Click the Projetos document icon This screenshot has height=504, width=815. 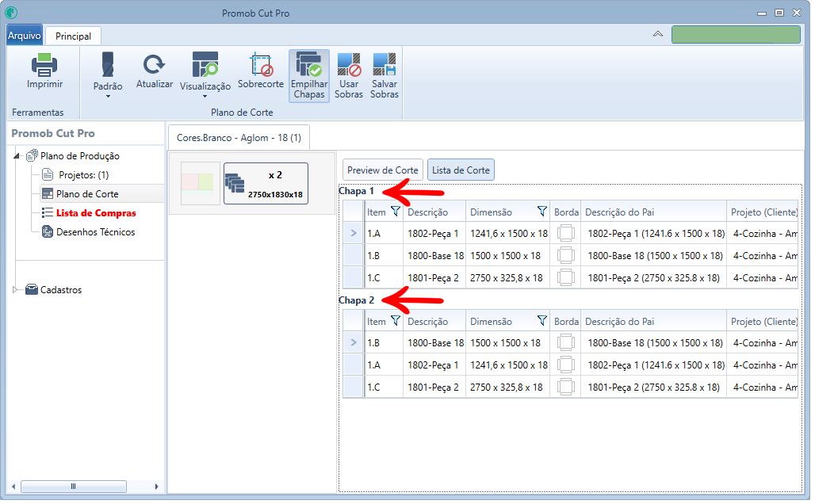click(48, 174)
